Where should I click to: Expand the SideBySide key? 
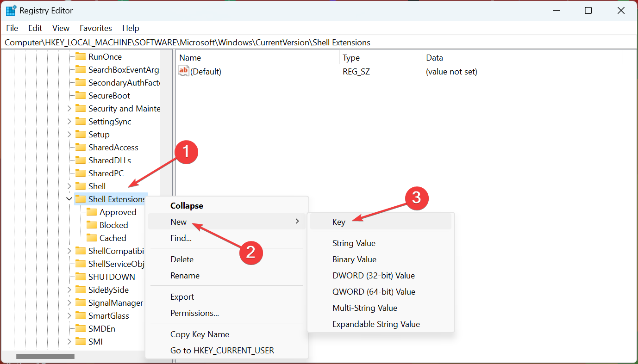(69, 290)
